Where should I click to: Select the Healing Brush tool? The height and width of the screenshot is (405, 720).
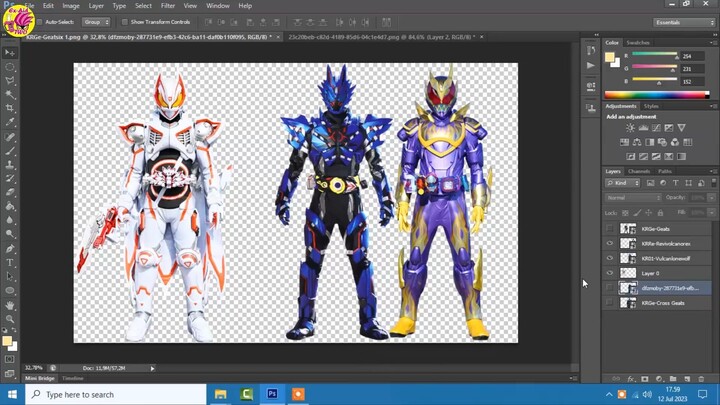coord(10,137)
